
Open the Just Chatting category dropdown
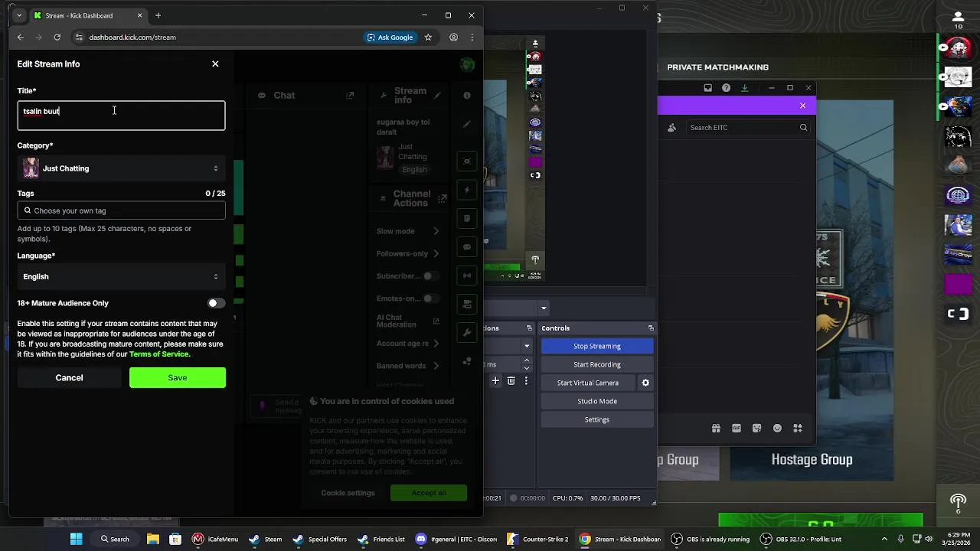(x=121, y=168)
